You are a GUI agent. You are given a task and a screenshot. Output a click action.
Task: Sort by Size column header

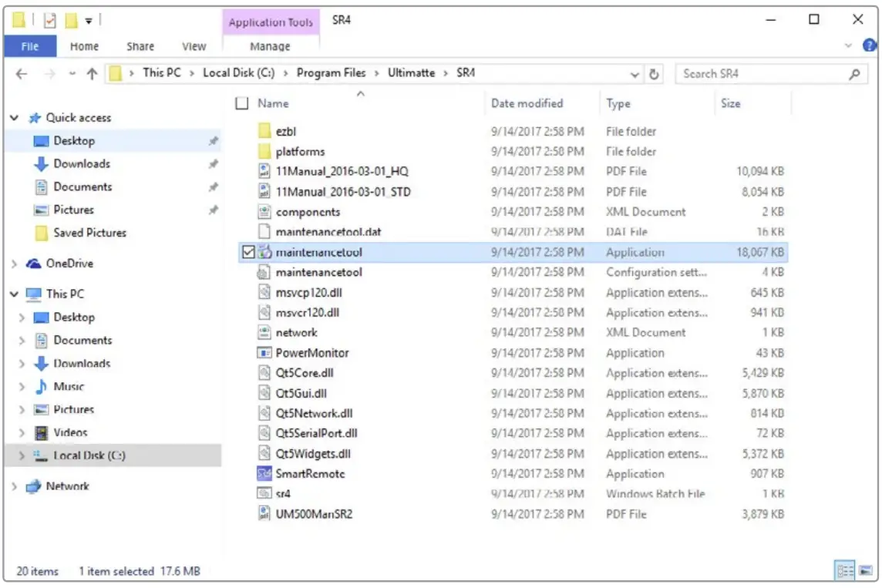731,103
